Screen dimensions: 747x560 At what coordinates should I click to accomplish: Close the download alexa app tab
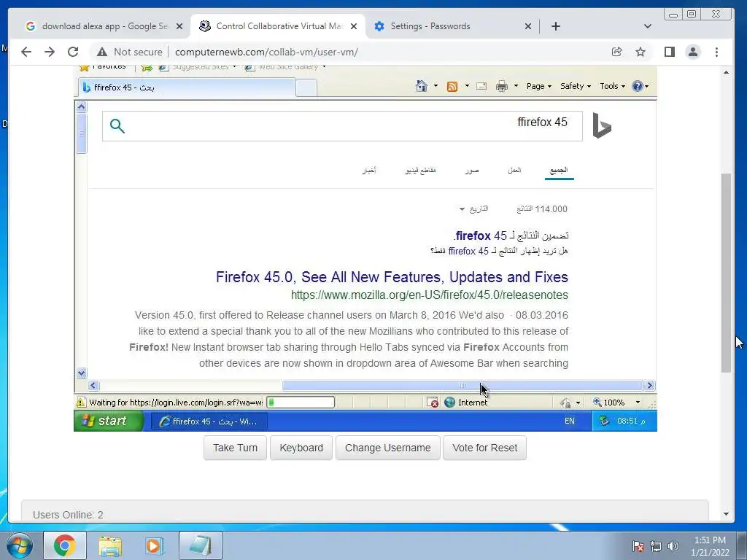click(179, 26)
